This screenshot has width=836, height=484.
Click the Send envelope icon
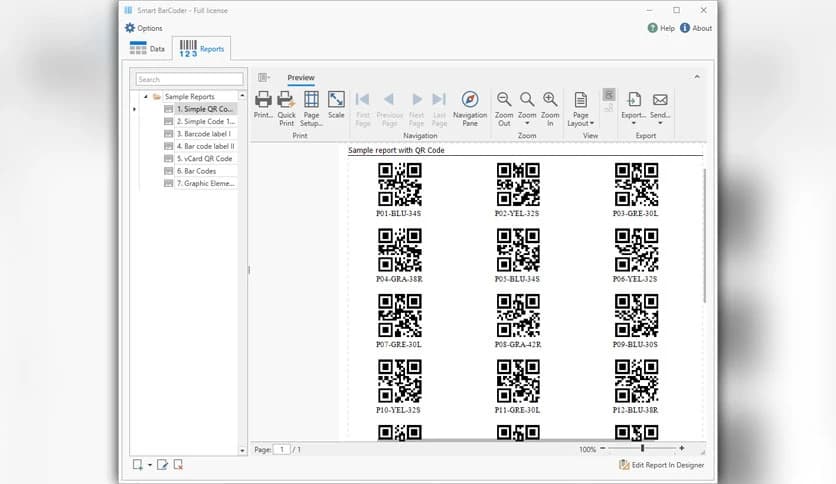[660, 100]
